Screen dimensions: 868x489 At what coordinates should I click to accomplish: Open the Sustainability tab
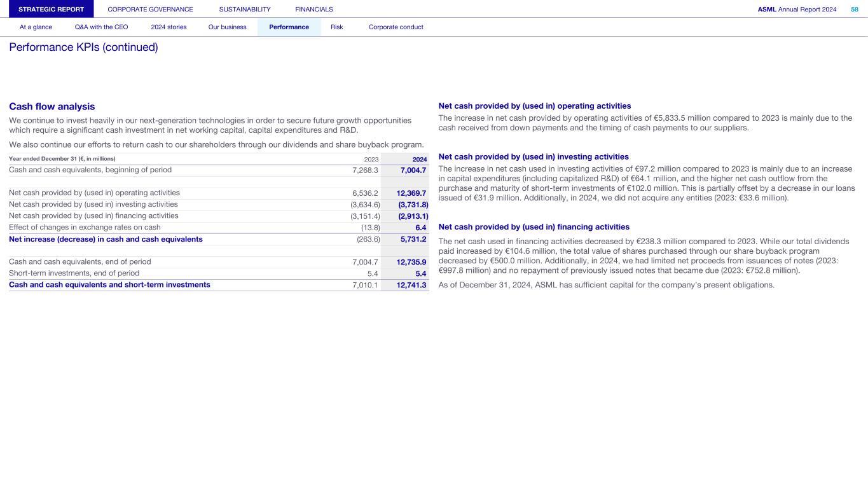pos(245,9)
